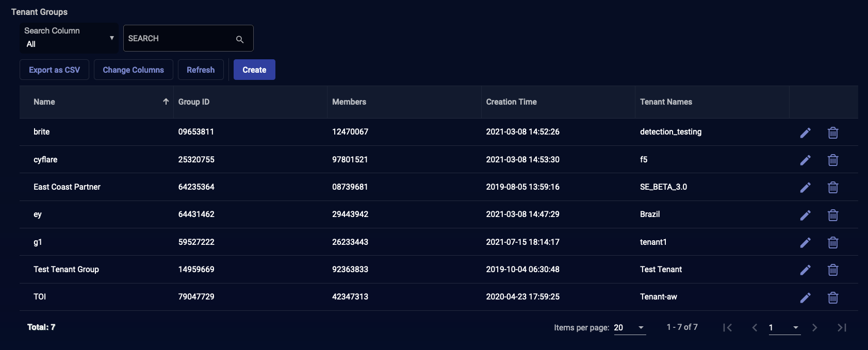The width and height of the screenshot is (868, 350).
Task: Sort by Creation Time column header
Action: (511, 102)
